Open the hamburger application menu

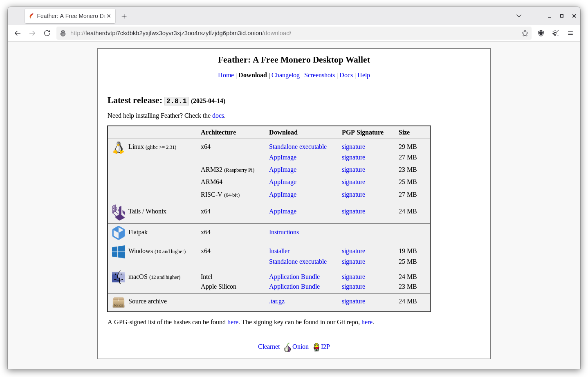pos(570,33)
